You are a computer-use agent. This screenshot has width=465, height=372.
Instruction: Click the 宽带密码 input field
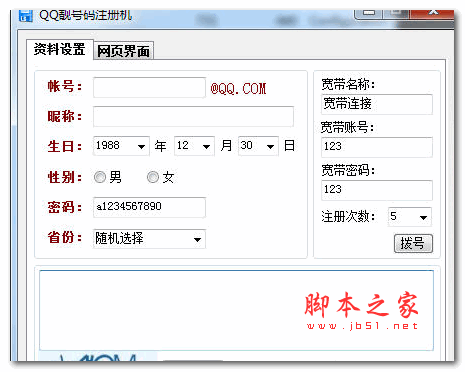coord(377,190)
